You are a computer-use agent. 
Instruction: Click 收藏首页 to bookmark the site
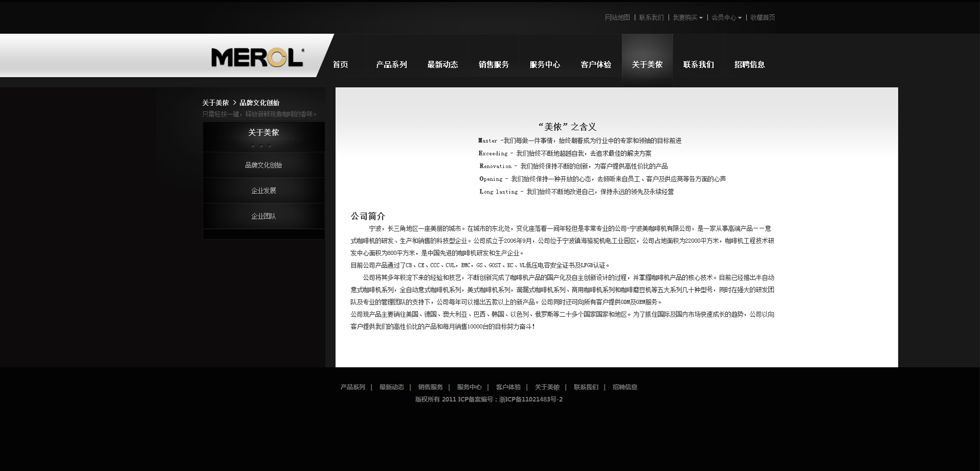pyautogui.click(x=763, y=17)
